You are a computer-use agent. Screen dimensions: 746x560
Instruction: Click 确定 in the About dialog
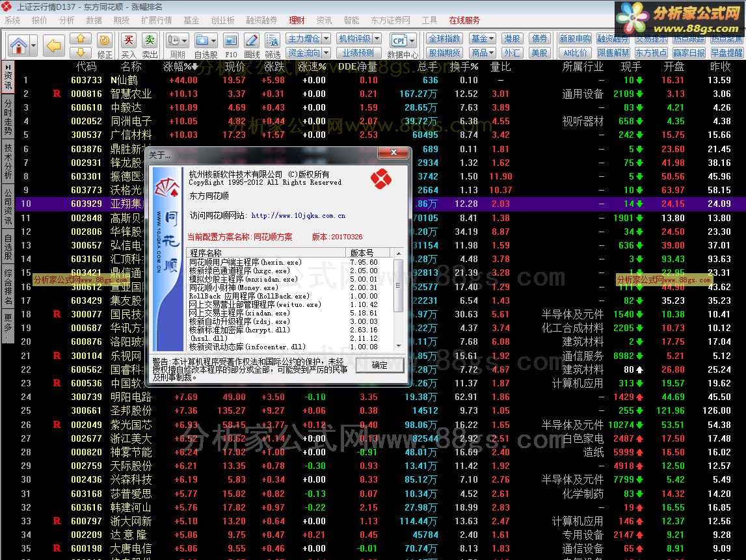point(380,365)
